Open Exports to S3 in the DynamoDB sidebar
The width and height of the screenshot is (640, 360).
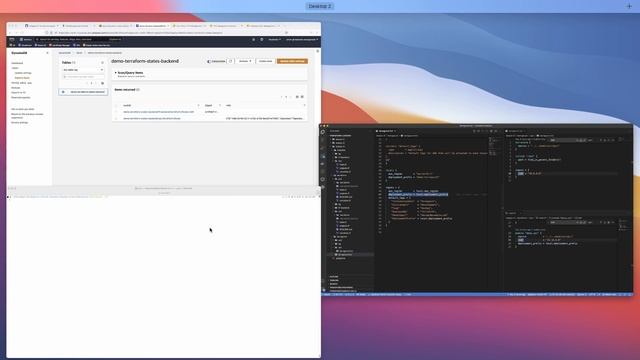coord(18,93)
